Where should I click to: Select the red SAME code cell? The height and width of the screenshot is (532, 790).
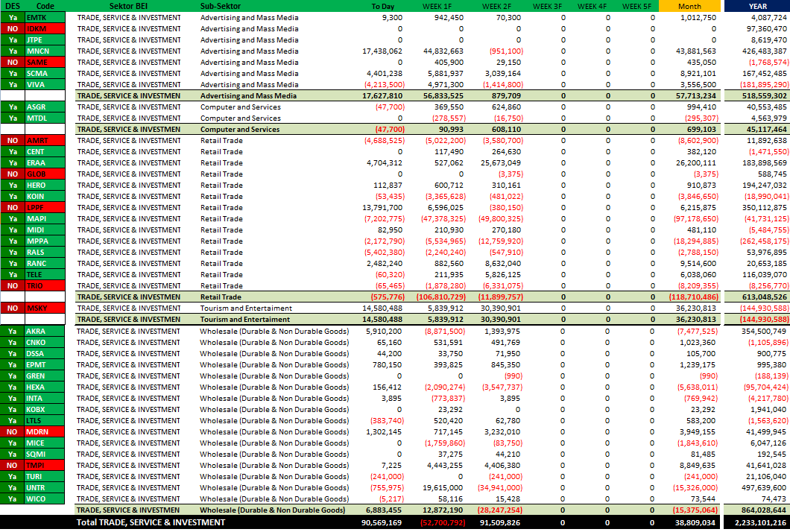click(x=45, y=62)
